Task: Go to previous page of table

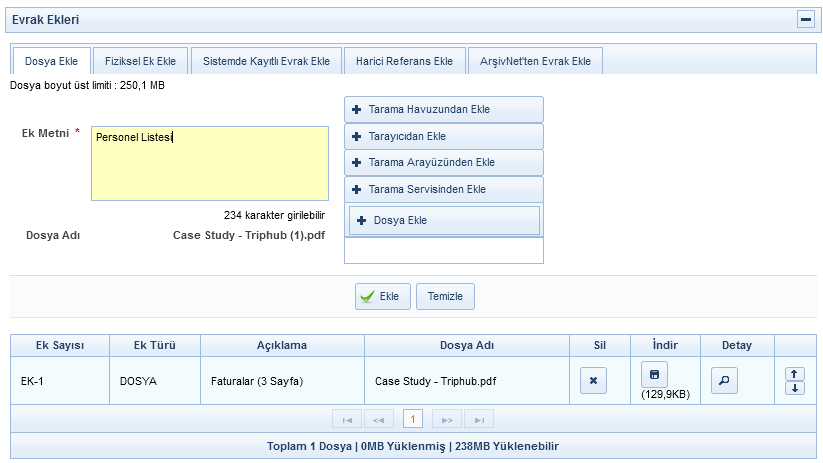Action: 379,419
